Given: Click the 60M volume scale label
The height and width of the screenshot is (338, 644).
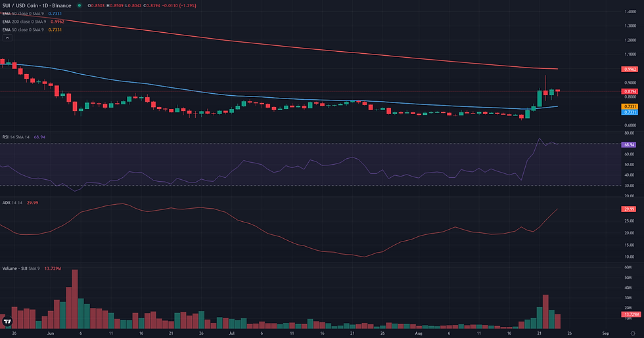Looking at the screenshot, I should coord(628,268).
